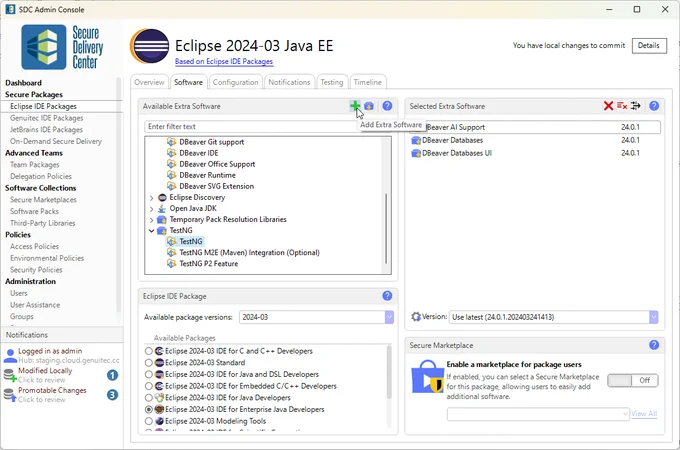
Task: Click the Eclipse Discovery icon in tree
Action: click(162, 197)
